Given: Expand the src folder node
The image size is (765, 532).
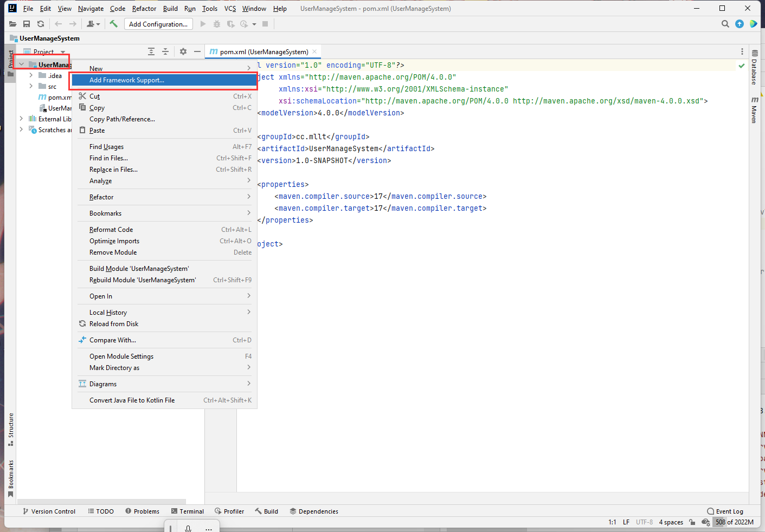Looking at the screenshot, I should (x=31, y=86).
